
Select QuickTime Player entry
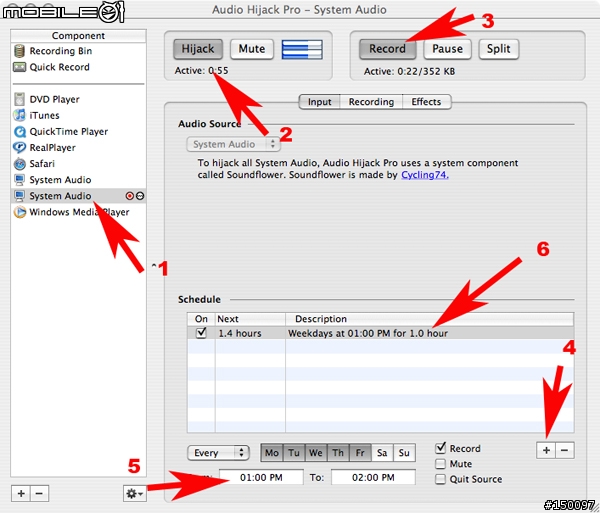(x=78, y=132)
